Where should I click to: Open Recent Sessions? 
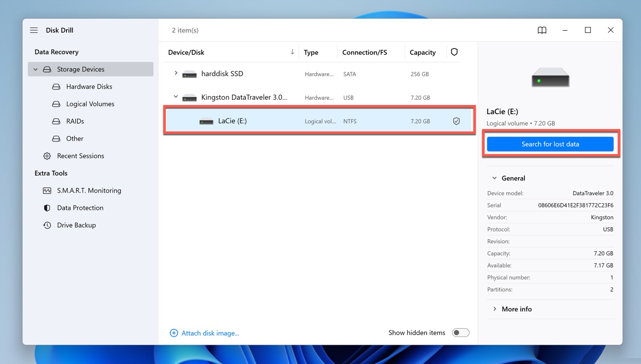[80, 156]
